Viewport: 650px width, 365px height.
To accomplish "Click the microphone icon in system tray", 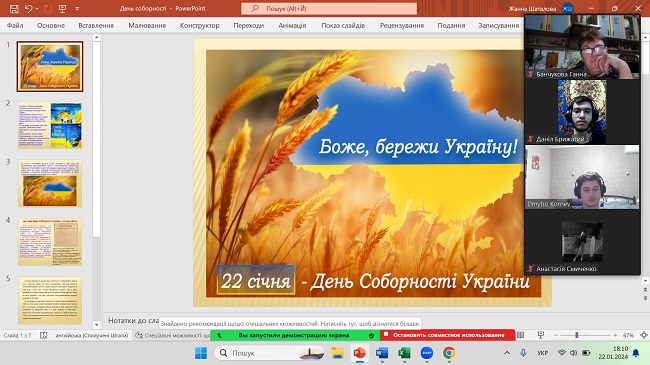I will (x=523, y=353).
